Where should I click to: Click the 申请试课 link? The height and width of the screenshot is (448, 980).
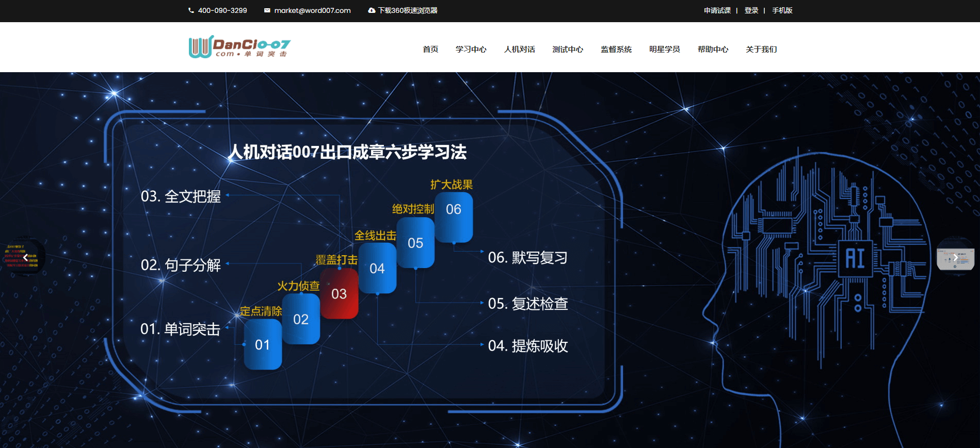[717, 10]
